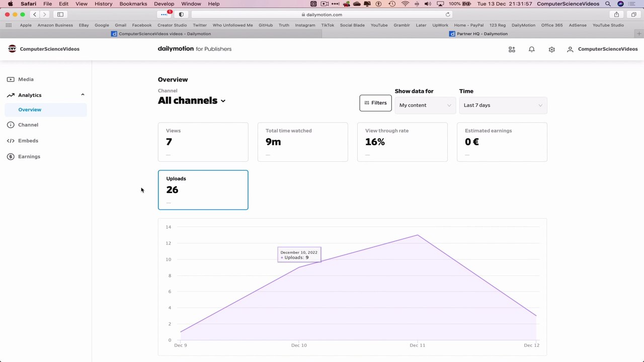Screen dimensions: 644x362
Task: Click the Embeds code sidebar icon
Action: click(x=11, y=141)
